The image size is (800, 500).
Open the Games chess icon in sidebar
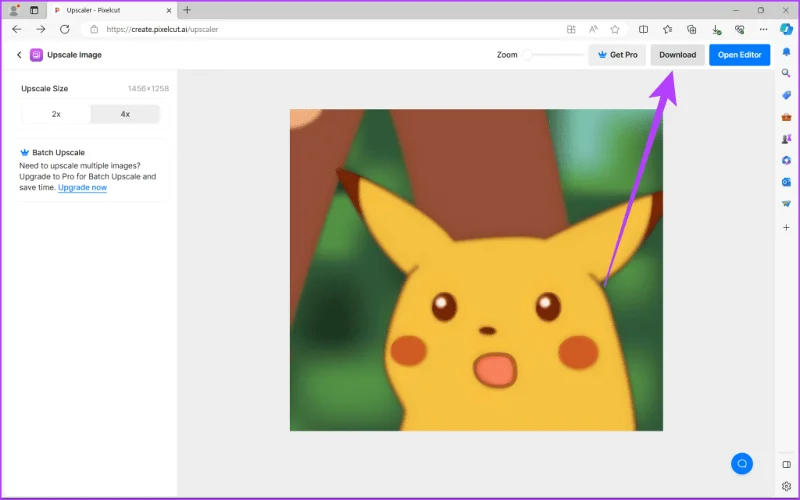pyautogui.click(x=786, y=139)
